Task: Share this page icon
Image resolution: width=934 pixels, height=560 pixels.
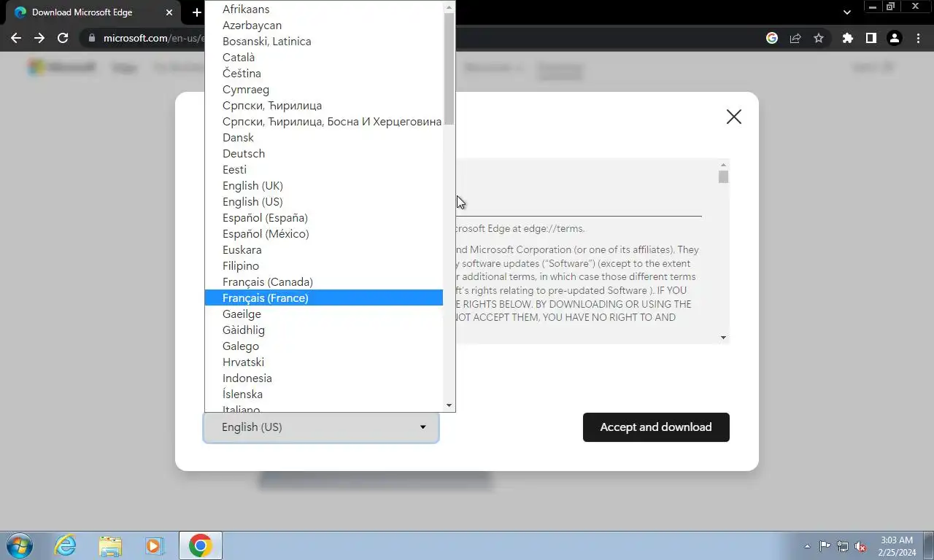Action: click(x=795, y=38)
